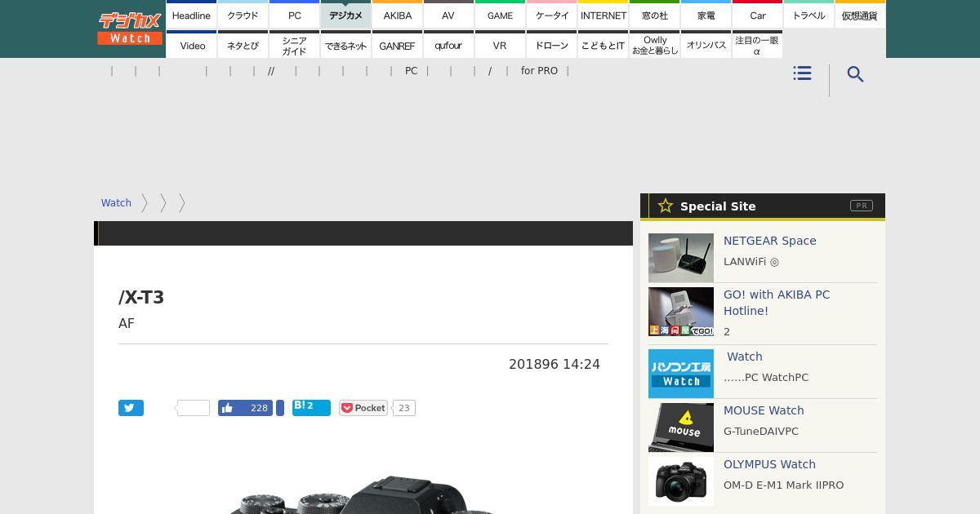The width and height of the screenshot is (980, 514).
Task: Open the 家電 tab
Action: [706, 15]
